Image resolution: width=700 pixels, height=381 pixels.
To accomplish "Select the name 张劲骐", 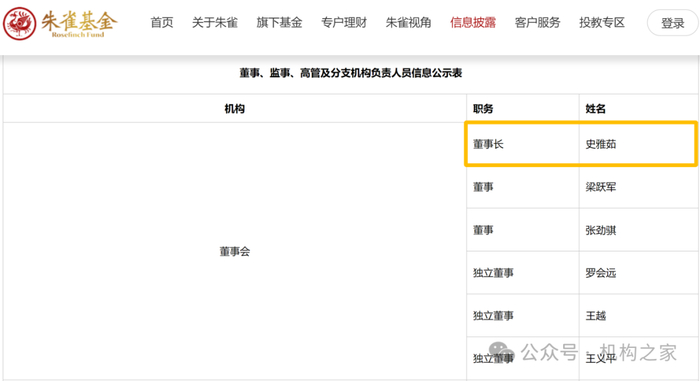I will click(x=601, y=230).
